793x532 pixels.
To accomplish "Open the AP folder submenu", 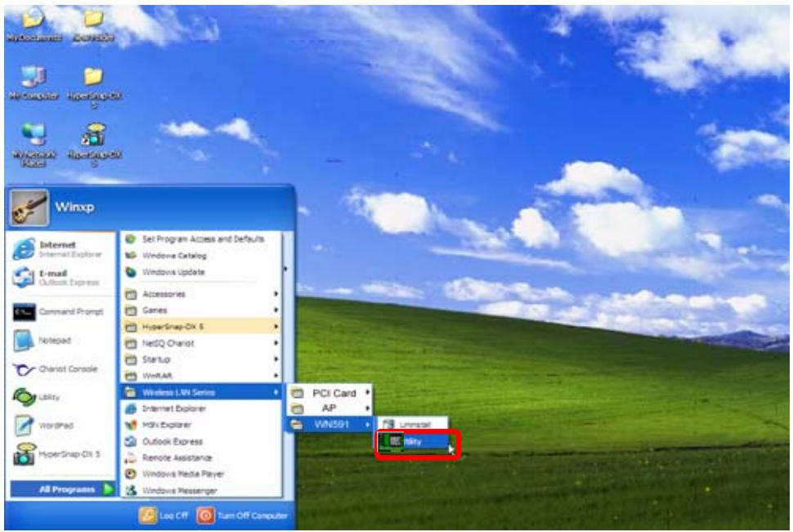I will pos(329,408).
